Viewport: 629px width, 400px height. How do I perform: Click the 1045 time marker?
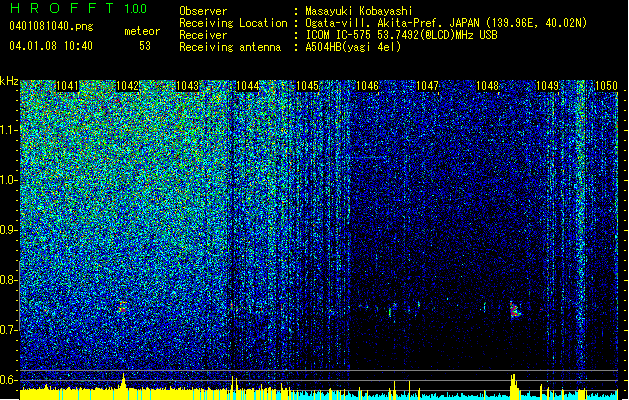click(x=307, y=86)
